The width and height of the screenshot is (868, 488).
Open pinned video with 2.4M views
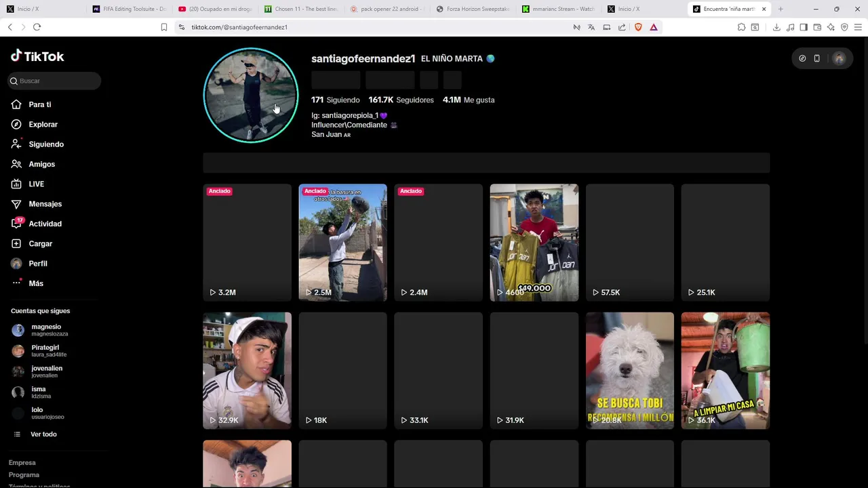click(438, 243)
